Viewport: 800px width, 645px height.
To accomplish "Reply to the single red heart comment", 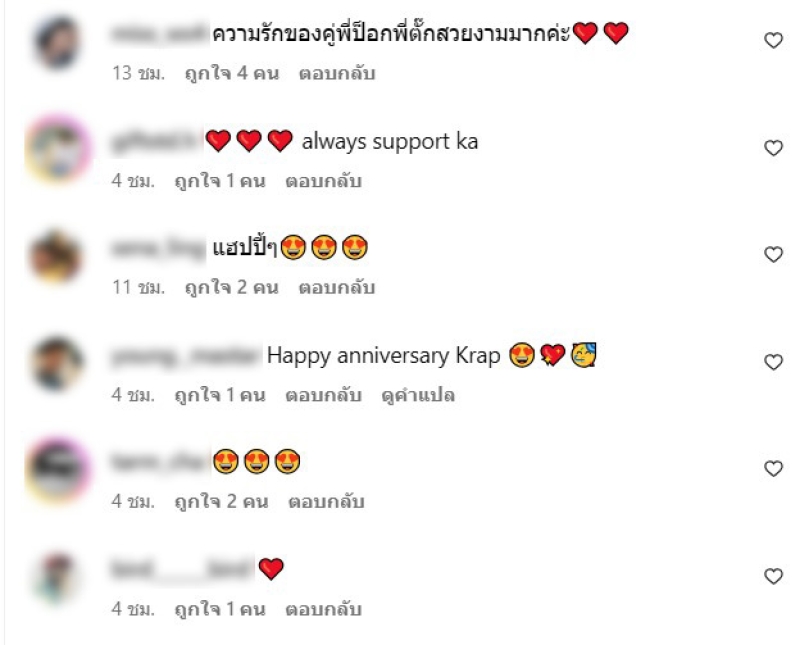I will tap(323, 609).
